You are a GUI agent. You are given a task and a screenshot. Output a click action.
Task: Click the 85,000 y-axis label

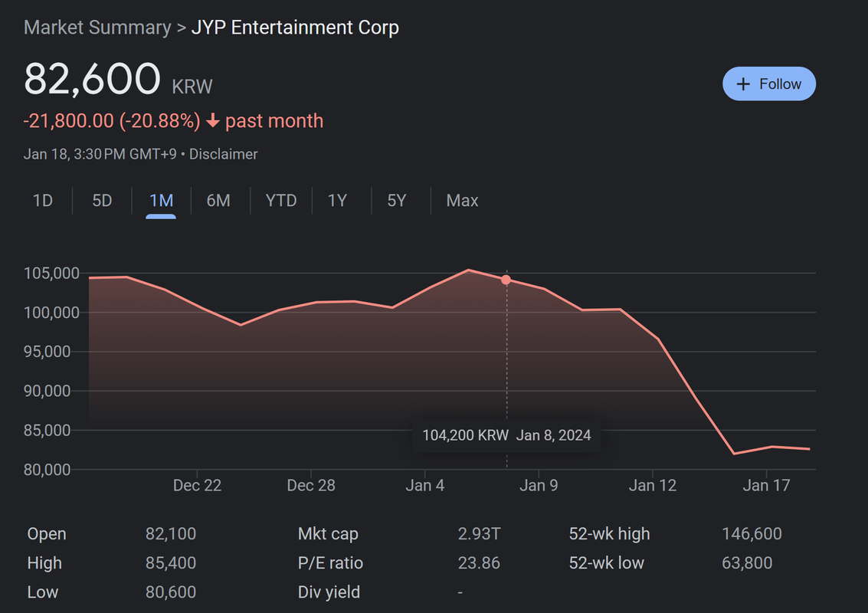pyautogui.click(x=47, y=431)
